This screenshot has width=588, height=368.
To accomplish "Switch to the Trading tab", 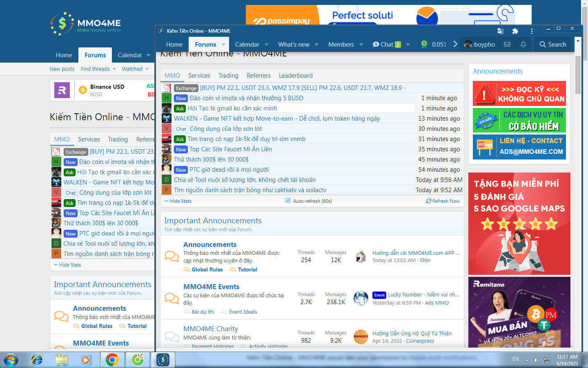I will pyautogui.click(x=228, y=76).
